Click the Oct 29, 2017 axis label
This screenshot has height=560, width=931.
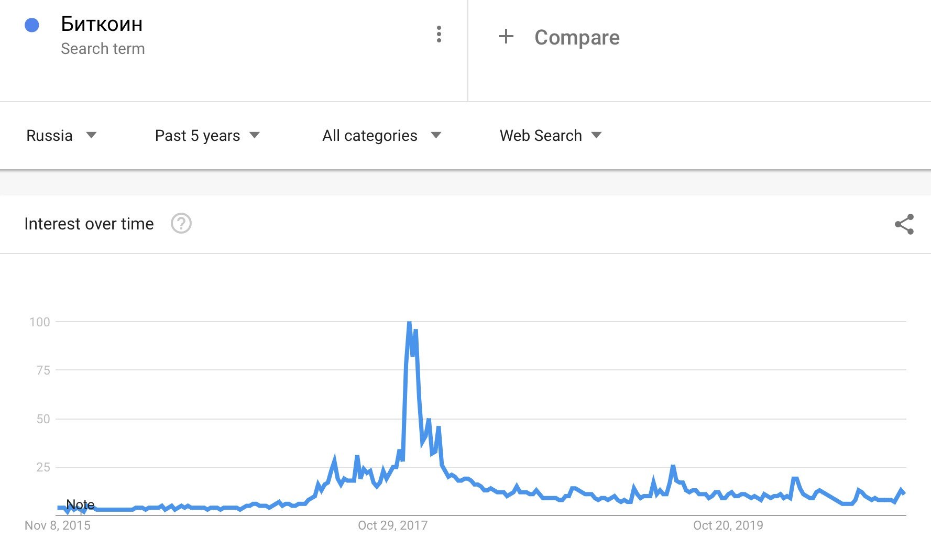pyautogui.click(x=392, y=525)
